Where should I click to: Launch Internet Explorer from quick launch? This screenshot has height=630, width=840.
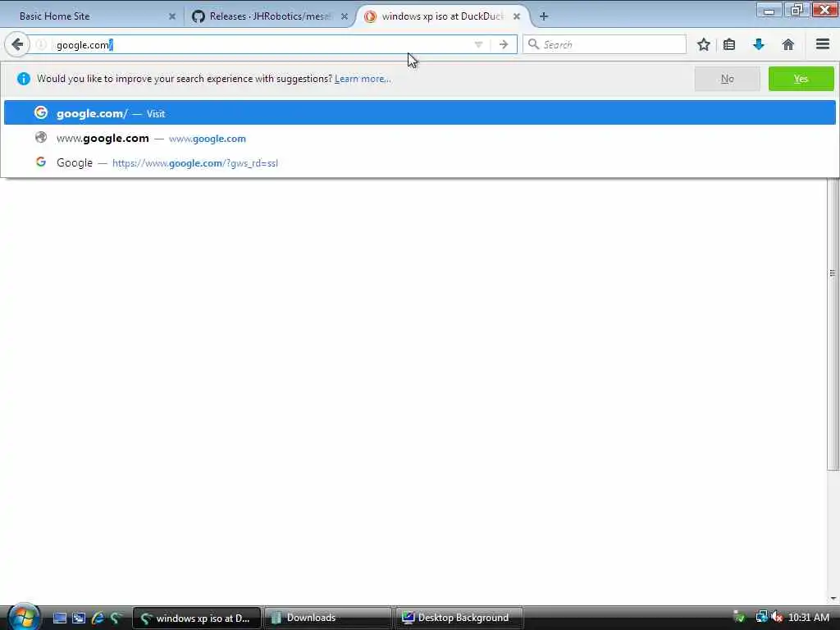click(98, 619)
